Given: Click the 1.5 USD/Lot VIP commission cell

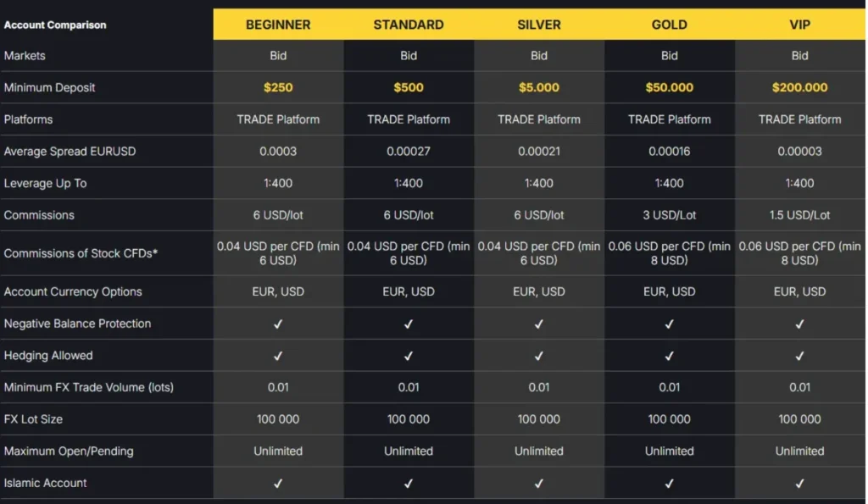Looking at the screenshot, I should tap(800, 215).
